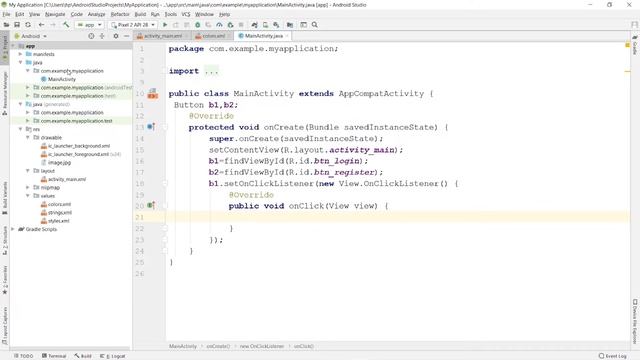Image resolution: width=640 pixels, height=360 pixels.
Task: Click the Stop toolbar icon
Action: 241,25
